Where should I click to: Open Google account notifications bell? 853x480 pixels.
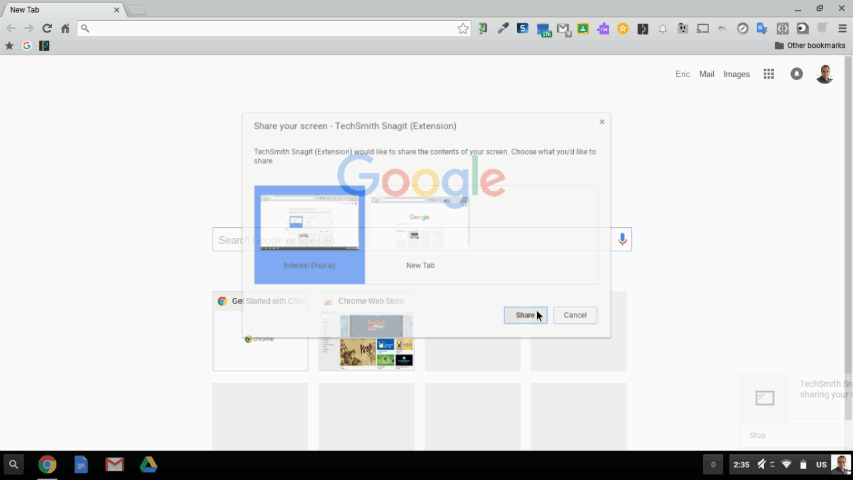pos(797,74)
